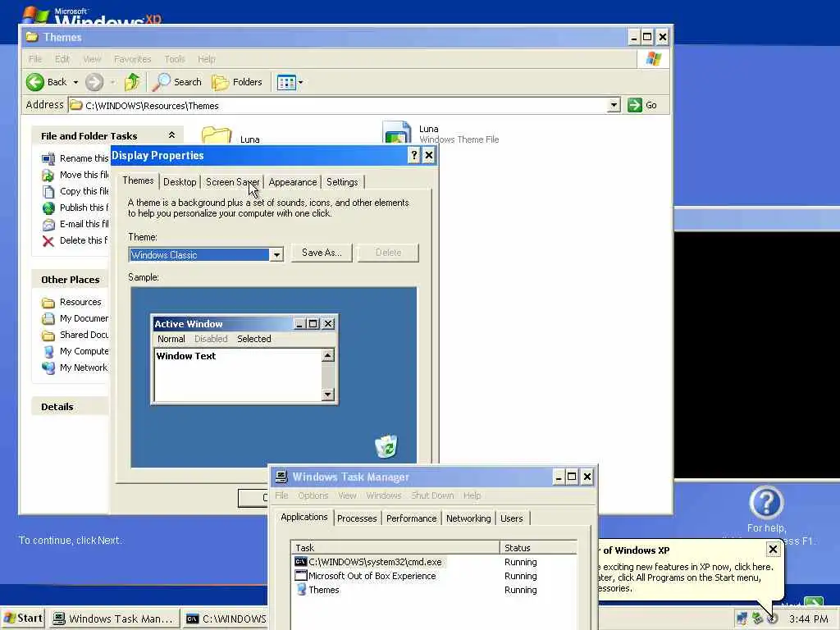Open the Views icon in Themes toolbar
Screen dimensions: 840x630
286,83
